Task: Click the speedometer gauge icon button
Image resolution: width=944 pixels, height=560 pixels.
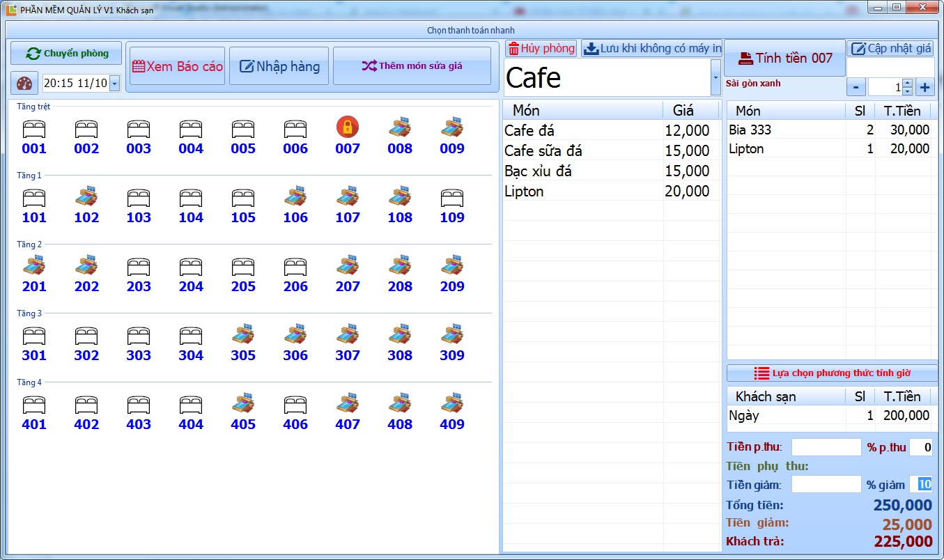Action: (x=24, y=84)
